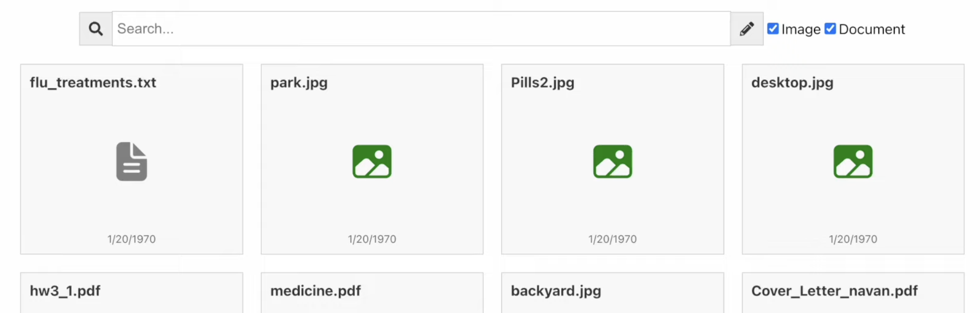980x313 pixels.
Task: Click the pencil edit icon
Action: (x=746, y=29)
